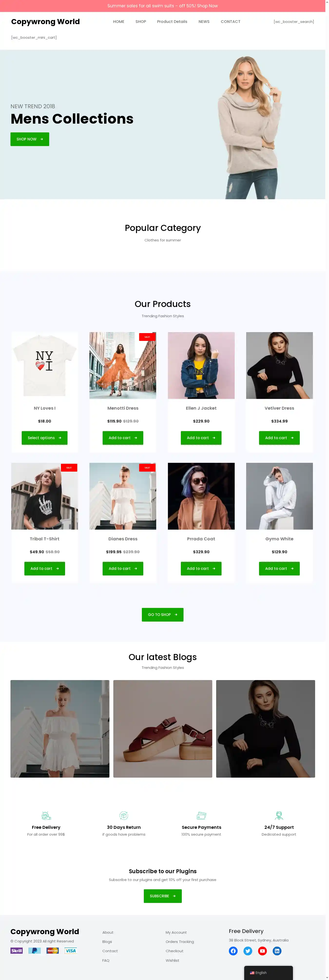Viewport: 329px width, 980px height.
Task: Open the Facebook social icon in footer
Action: coord(233,951)
